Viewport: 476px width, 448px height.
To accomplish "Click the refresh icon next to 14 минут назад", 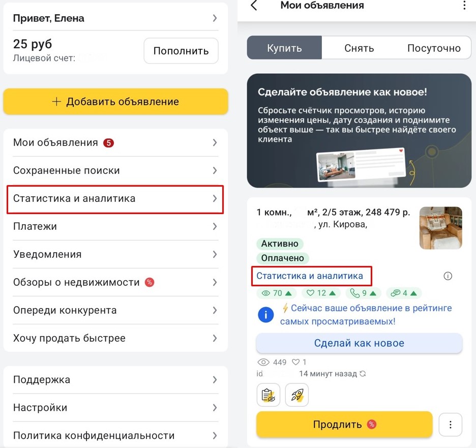I will (363, 374).
